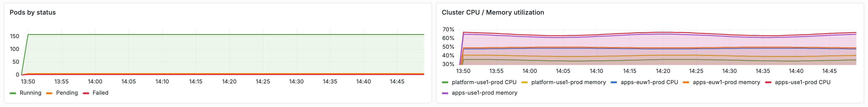Click the 14:30 marker on CPU utilization axis
Screen dimensions: 868x107
729,71
